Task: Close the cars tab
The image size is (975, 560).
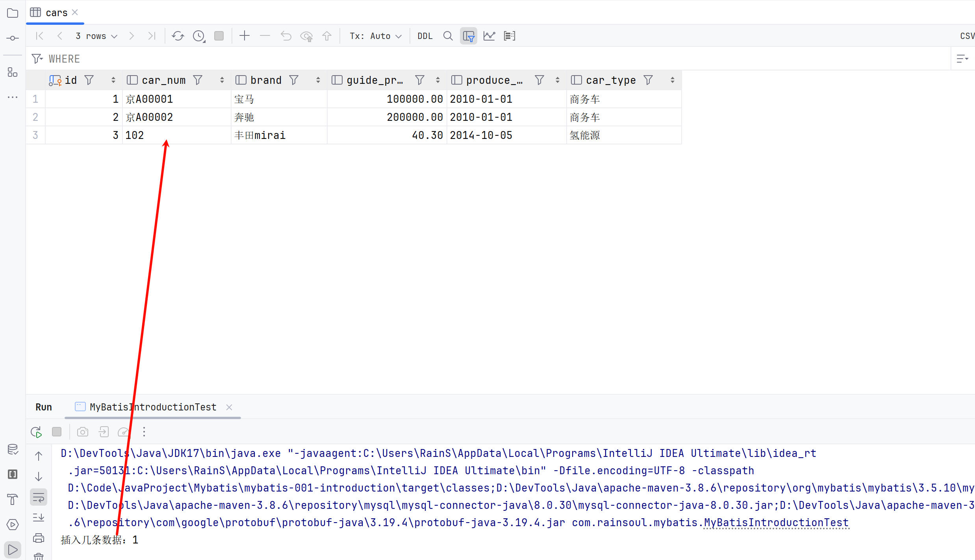Action: (x=75, y=13)
